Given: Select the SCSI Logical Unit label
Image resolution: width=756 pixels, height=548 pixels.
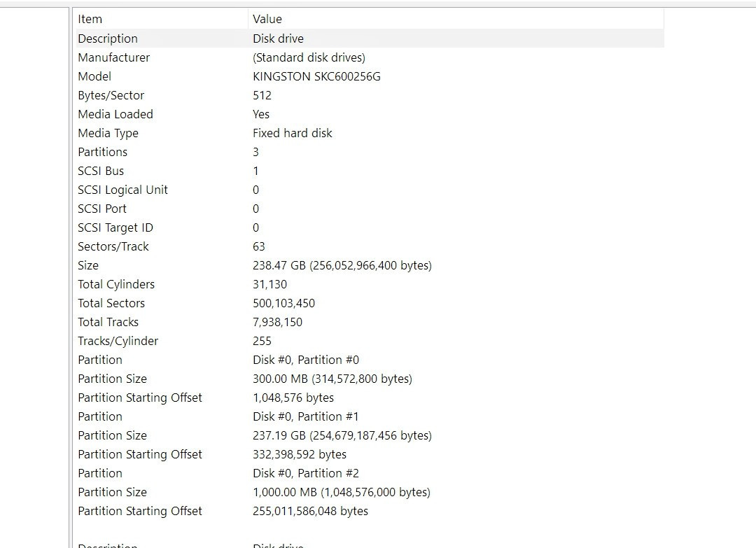Looking at the screenshot, I should click(x=122, y=190).
